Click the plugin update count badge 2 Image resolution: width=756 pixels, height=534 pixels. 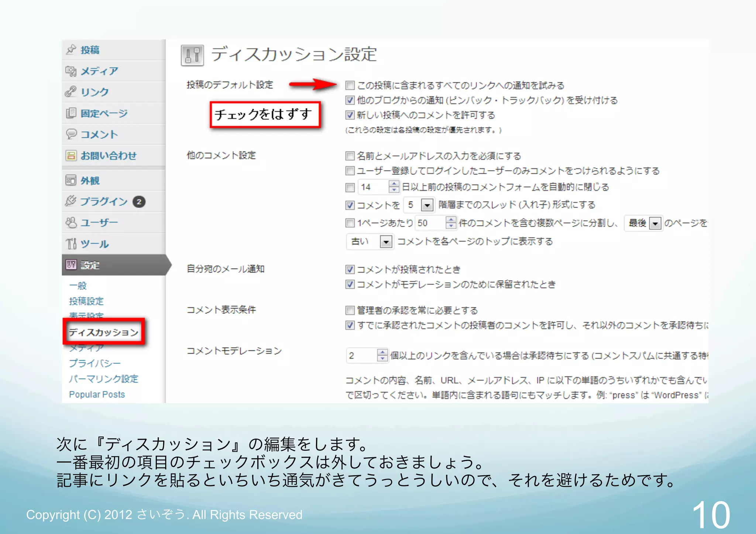tap(139, 201)
